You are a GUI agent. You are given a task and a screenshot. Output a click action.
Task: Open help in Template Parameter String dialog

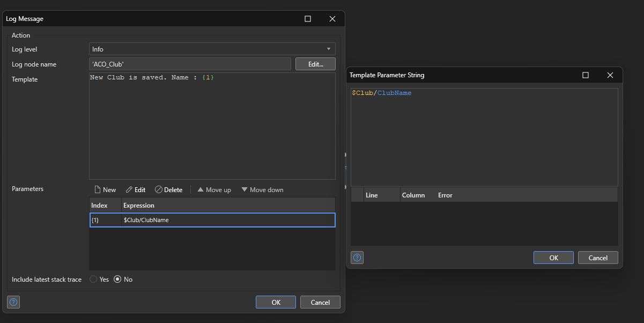[357, 258]
